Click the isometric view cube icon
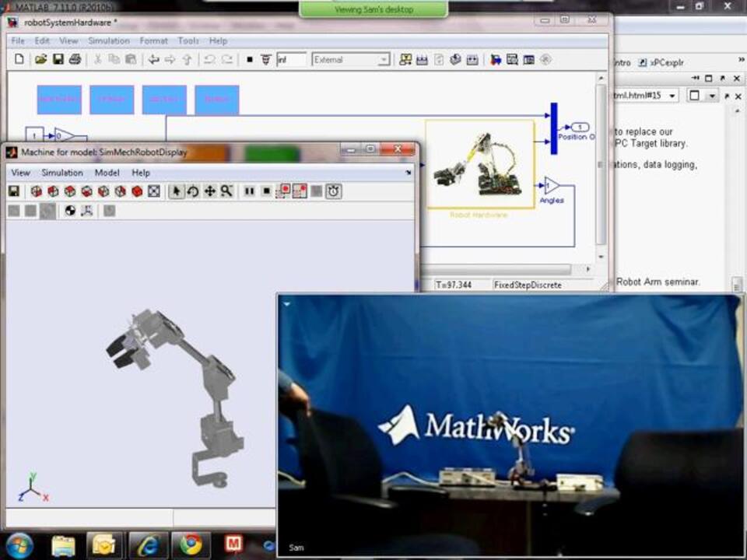747x560 pixels. pos(138,191)
